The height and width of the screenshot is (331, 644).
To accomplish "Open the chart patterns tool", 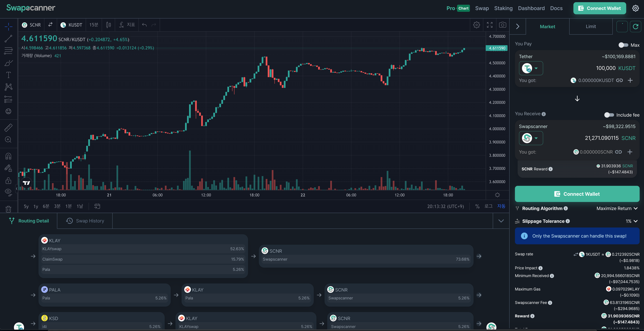I will [9, 87].
